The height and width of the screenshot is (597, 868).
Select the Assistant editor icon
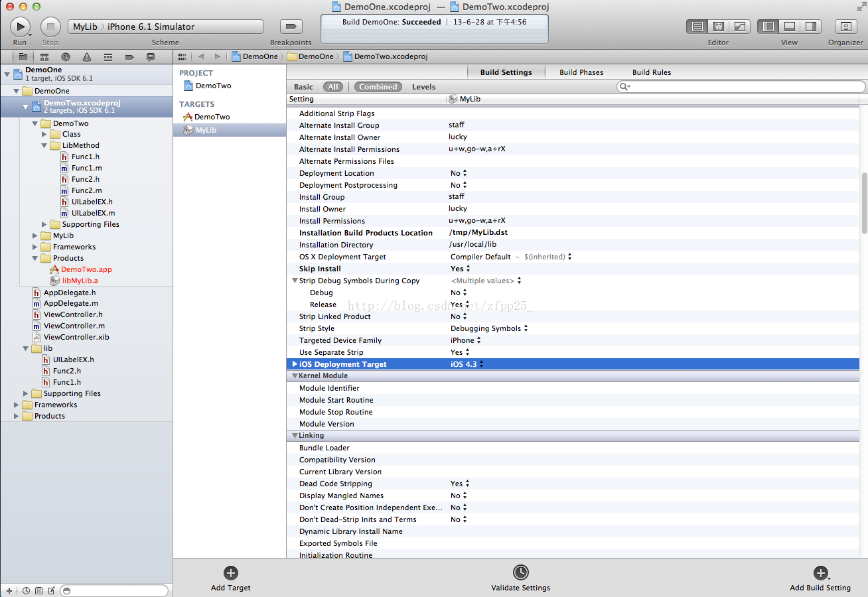[718, 27]
